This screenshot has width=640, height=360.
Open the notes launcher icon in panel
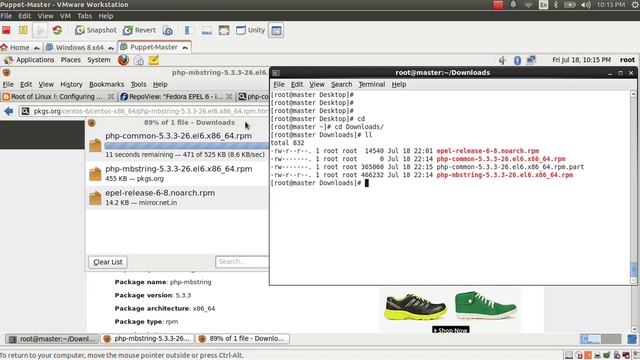(x=153, y=60)
